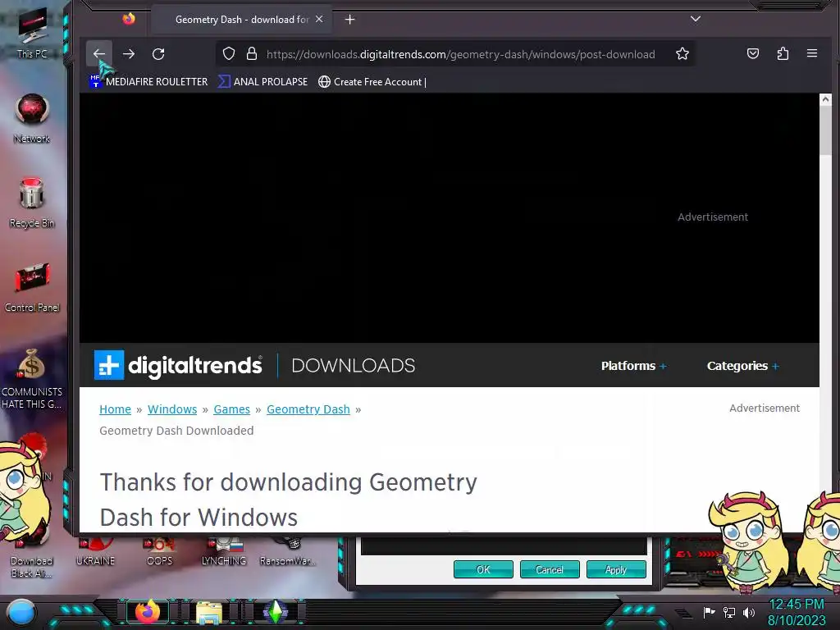This screenshot has height=630, width=840.
Task: Click Apply in the background dialog
Action: coord(616,569)
